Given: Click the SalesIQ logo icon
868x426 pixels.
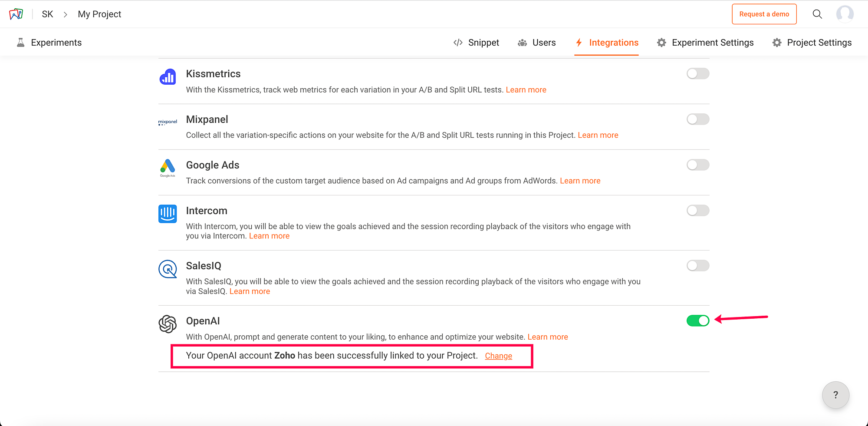Looking at the screenshot, I should 168,269.
